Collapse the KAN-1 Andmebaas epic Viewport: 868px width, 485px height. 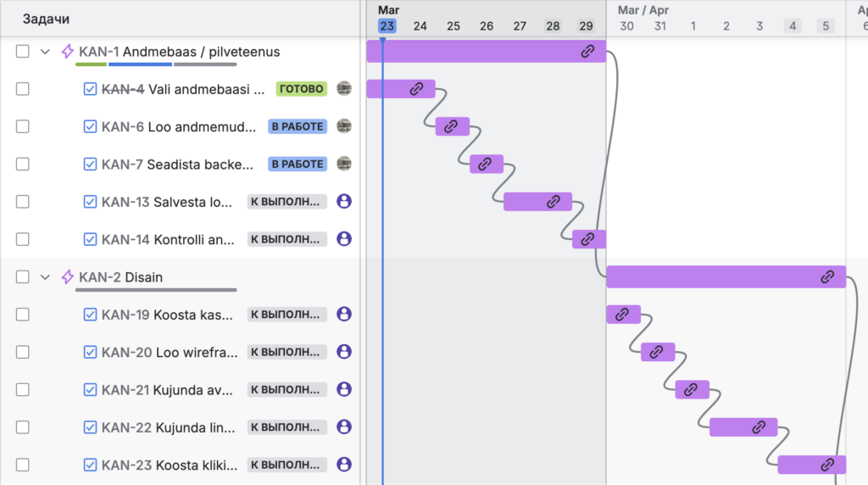coord(46,52)
